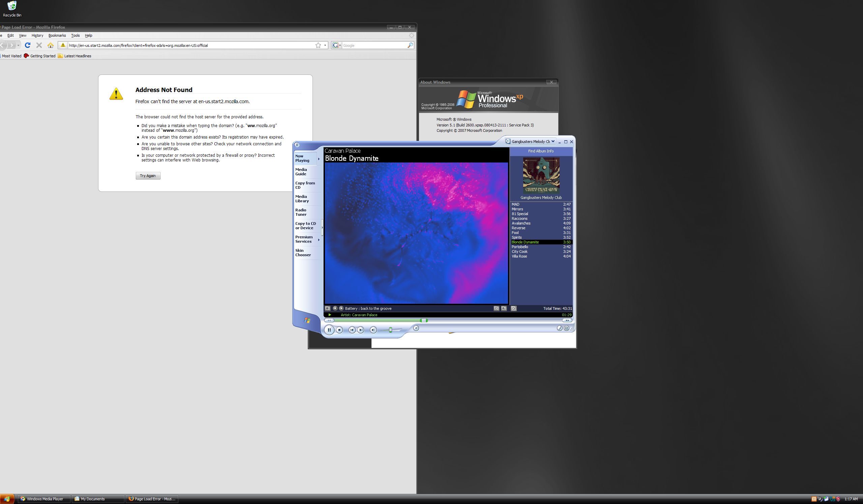
Task: View visualization in full screen
Action: coord(504,308)
